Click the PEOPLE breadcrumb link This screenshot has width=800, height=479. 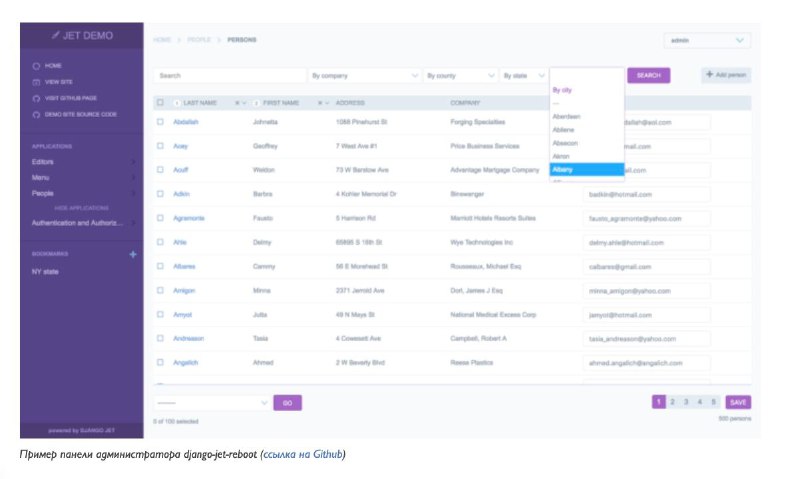[x=199, y=40]
